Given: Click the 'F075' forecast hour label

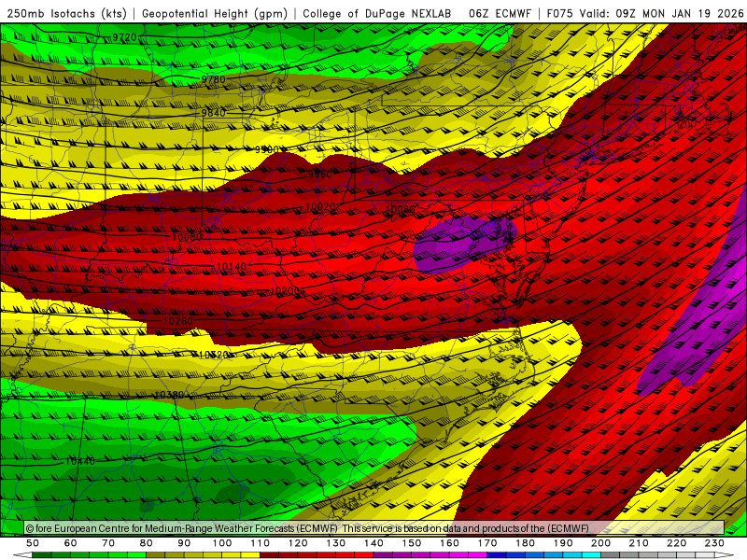Looking at the screenshot, I should tap(559, 14).
